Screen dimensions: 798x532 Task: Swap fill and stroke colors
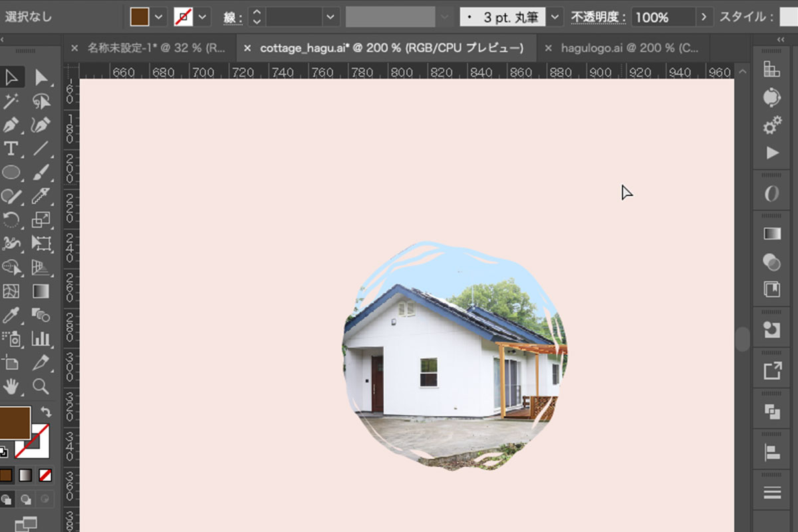point(46,412)
